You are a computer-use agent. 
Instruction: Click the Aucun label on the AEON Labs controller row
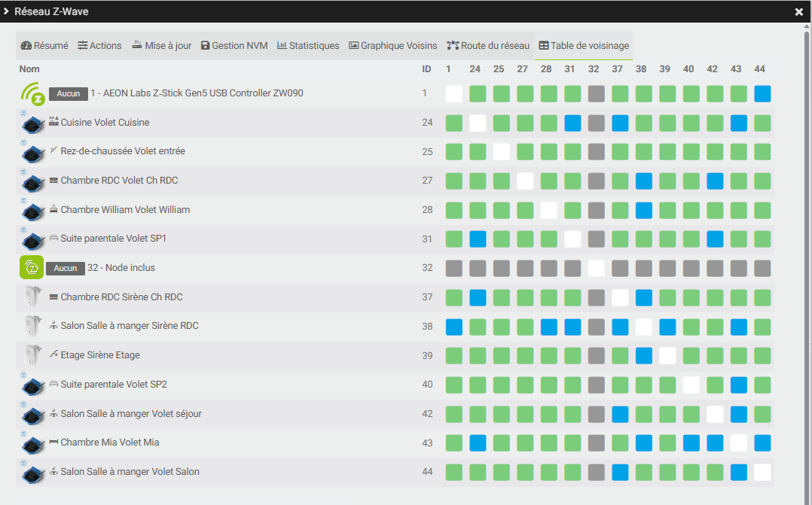[x=68, y=93]
